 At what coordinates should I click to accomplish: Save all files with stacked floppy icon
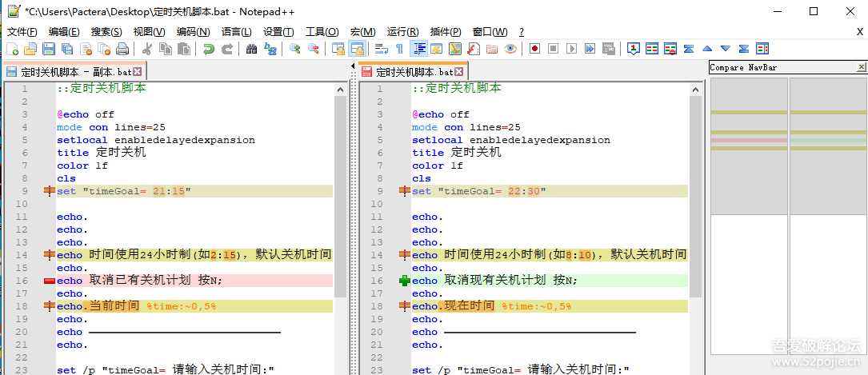67,49
